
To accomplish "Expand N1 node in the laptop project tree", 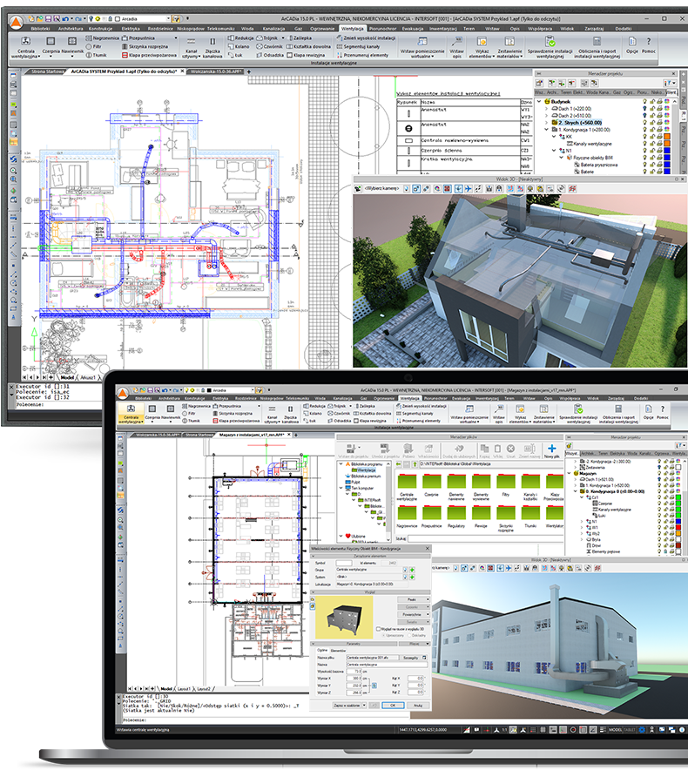I will 582,522.
